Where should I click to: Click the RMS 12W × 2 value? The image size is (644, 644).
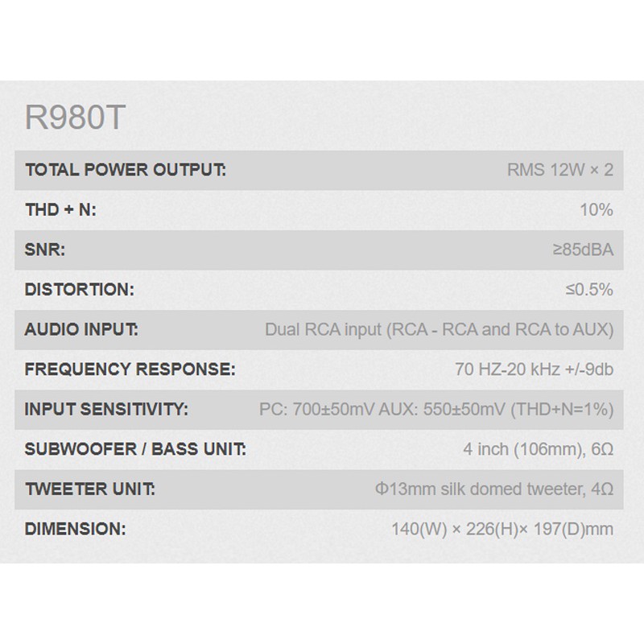(x=559, y=171)
